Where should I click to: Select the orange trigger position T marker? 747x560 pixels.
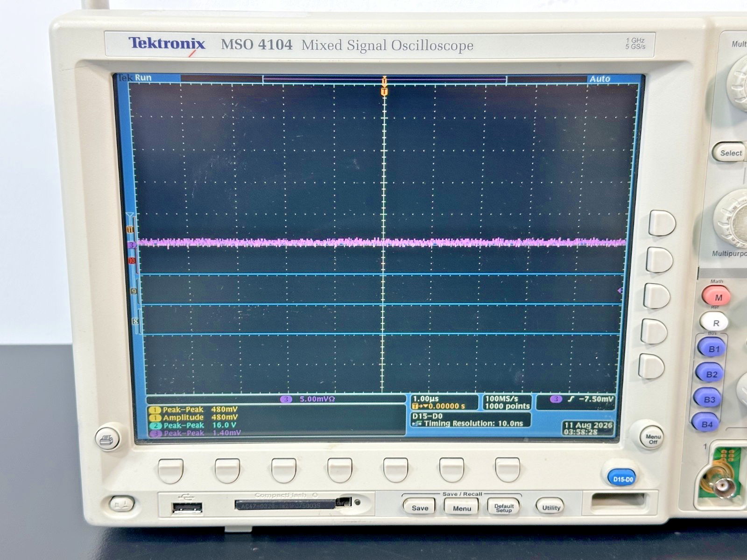(384, 92)
